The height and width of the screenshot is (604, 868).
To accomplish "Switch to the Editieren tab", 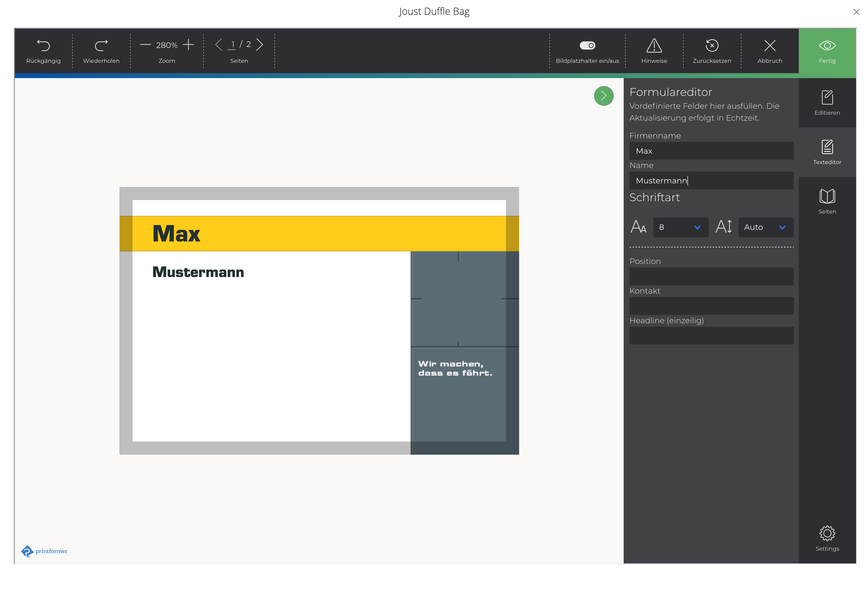I will pos(827,103).
